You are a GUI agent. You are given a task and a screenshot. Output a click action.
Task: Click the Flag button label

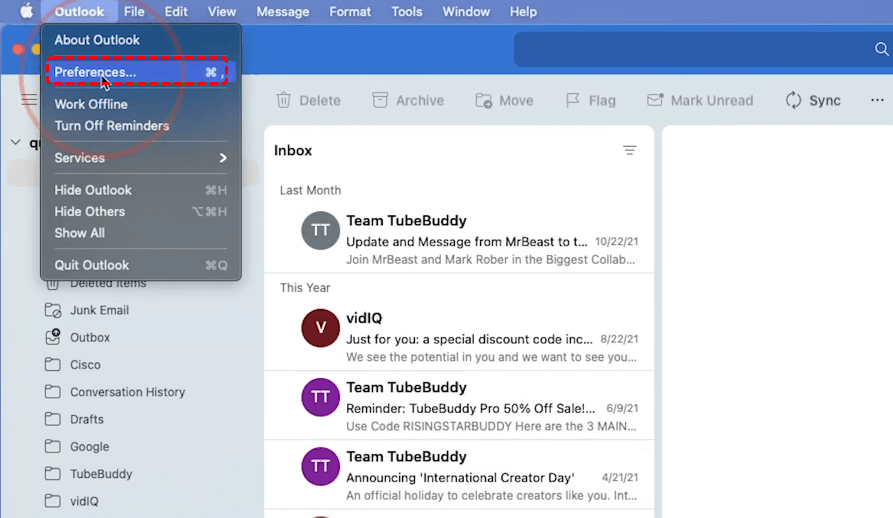[602, 101]
